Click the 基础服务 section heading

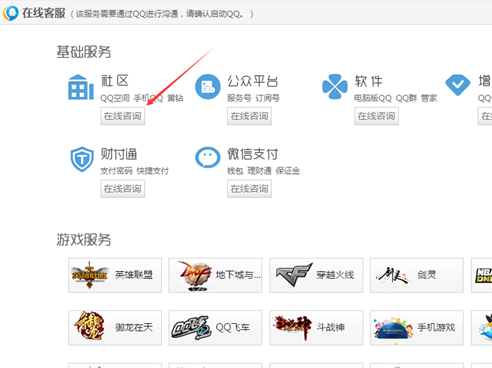point(84,52)
